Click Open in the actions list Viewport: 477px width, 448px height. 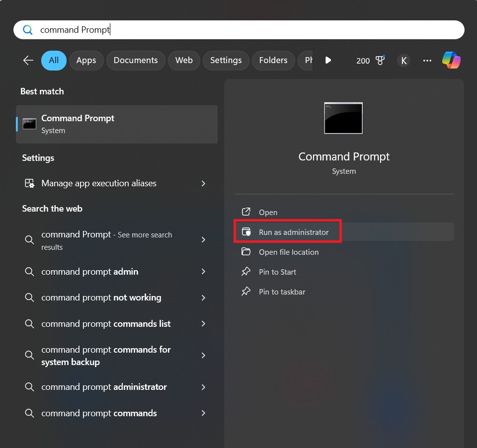pos(344,212)
